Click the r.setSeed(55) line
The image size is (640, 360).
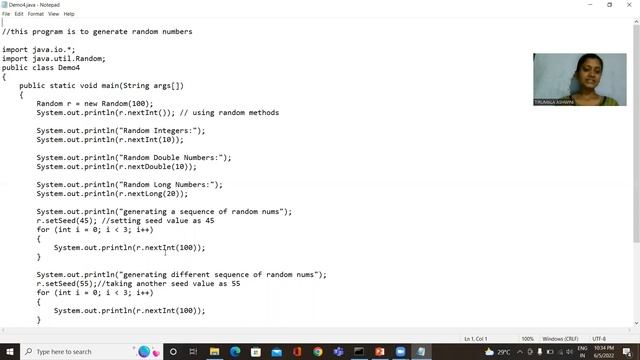pos(138,283)
